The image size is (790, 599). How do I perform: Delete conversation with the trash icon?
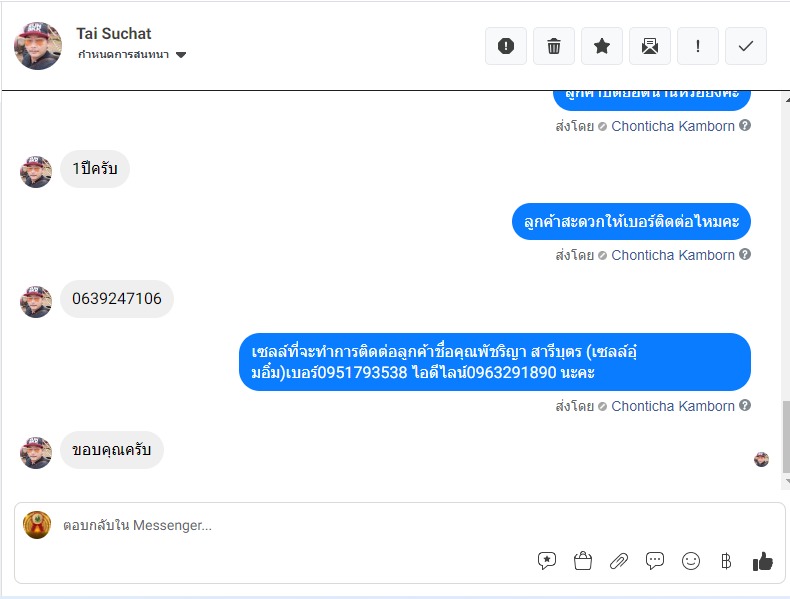coord(554,46)
